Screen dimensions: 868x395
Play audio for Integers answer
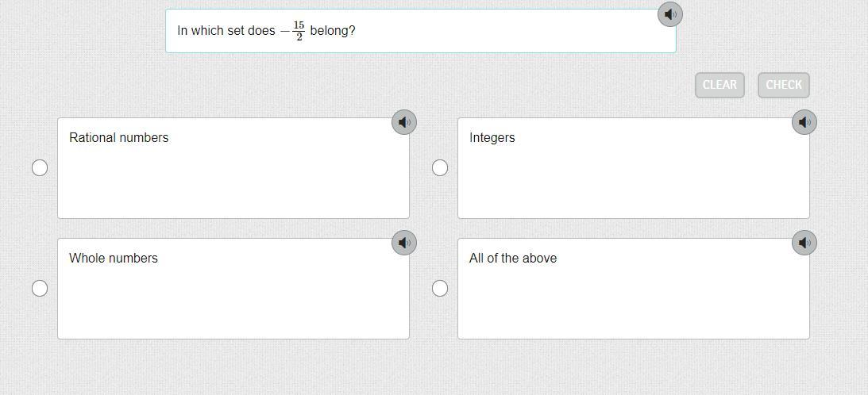pyautogui.click(x=804, y=122)
